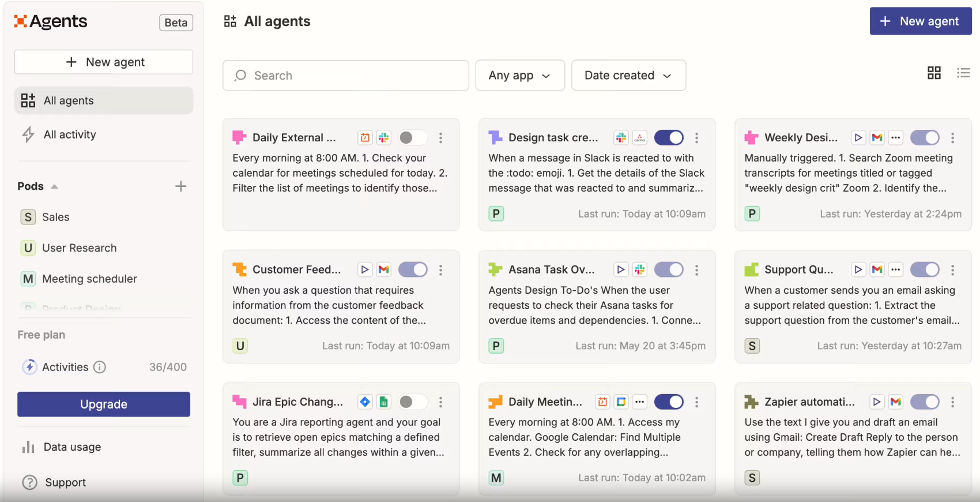The image size is (980, 502).
Task: Open the Asana Task Ov agent title
Action: point(551,270)
